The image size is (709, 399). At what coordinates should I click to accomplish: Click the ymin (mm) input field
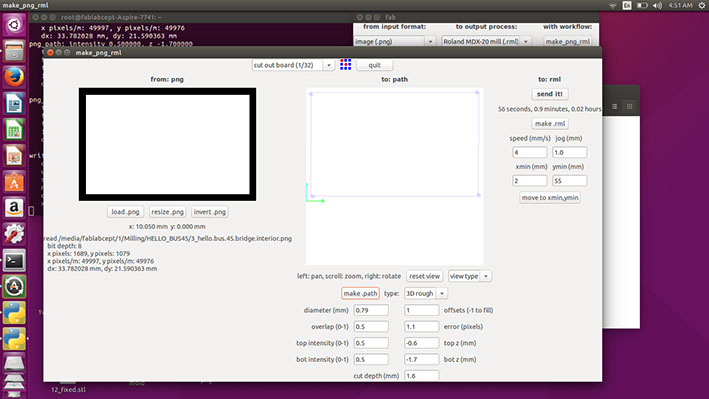569,180
